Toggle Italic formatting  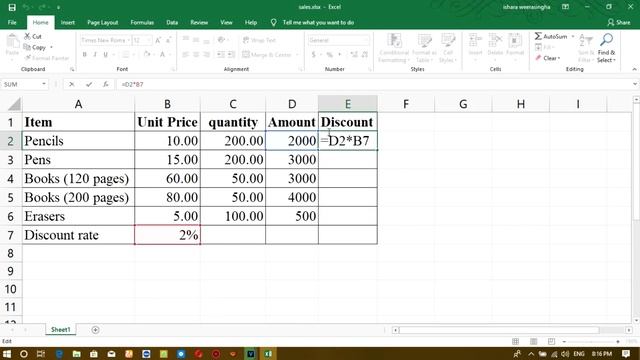95,54
